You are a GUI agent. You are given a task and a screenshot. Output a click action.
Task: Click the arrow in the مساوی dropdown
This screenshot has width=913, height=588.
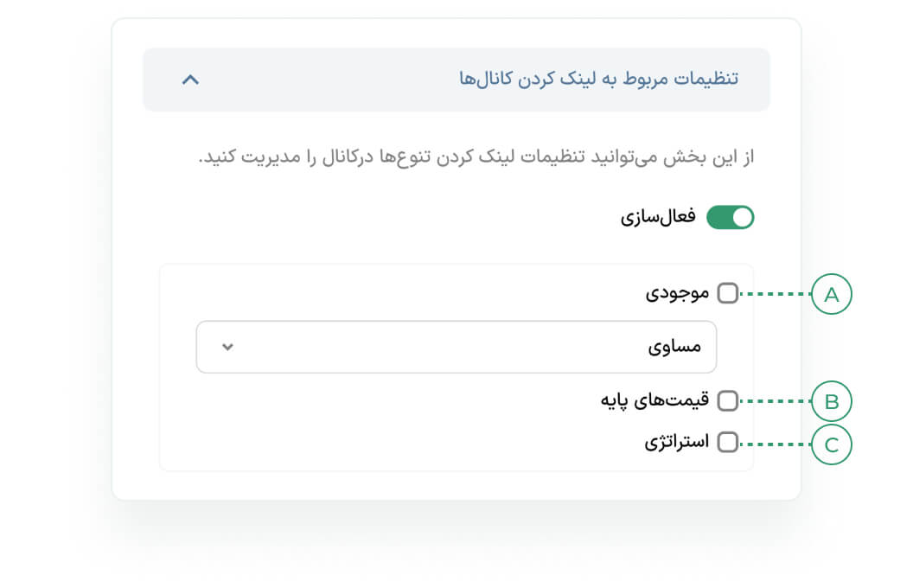click(x=227, y=348)
